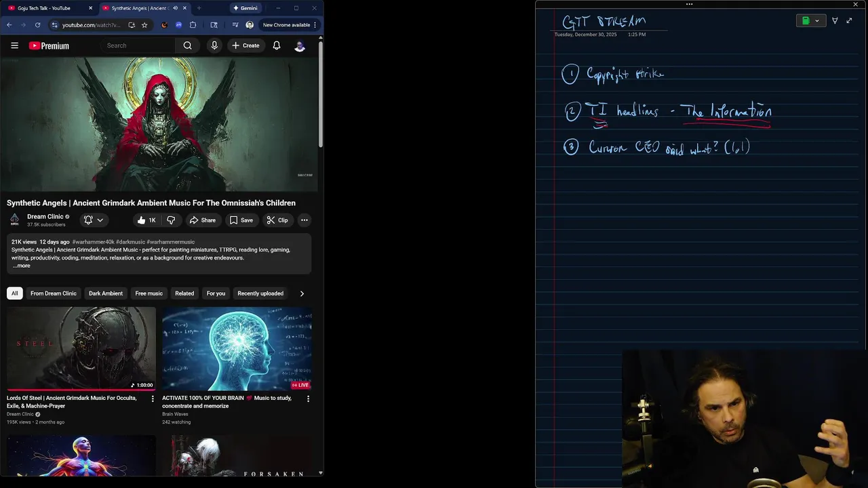Open the Google Lens search icon in toolbar

click(214, 25)
